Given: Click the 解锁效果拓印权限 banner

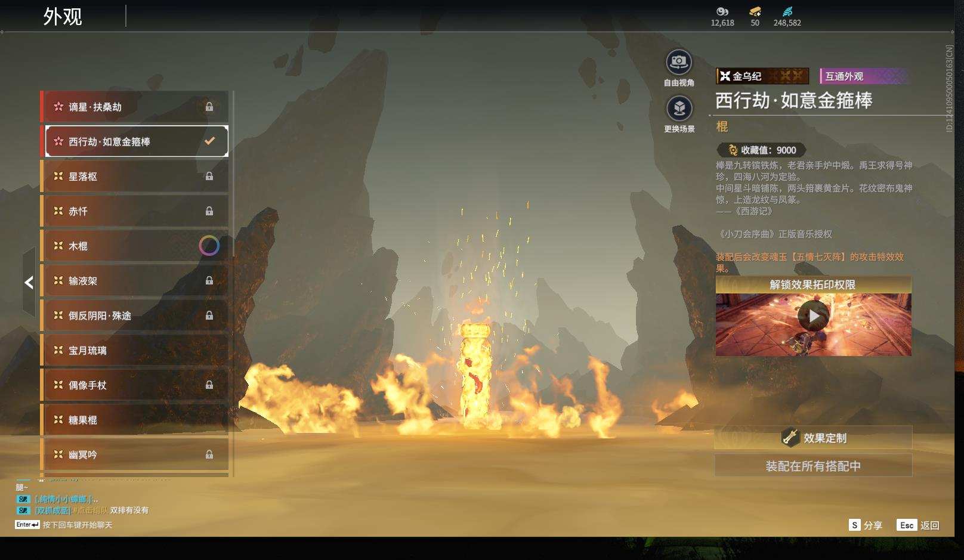Looking at the screenshot, I should tap(813, 284).
